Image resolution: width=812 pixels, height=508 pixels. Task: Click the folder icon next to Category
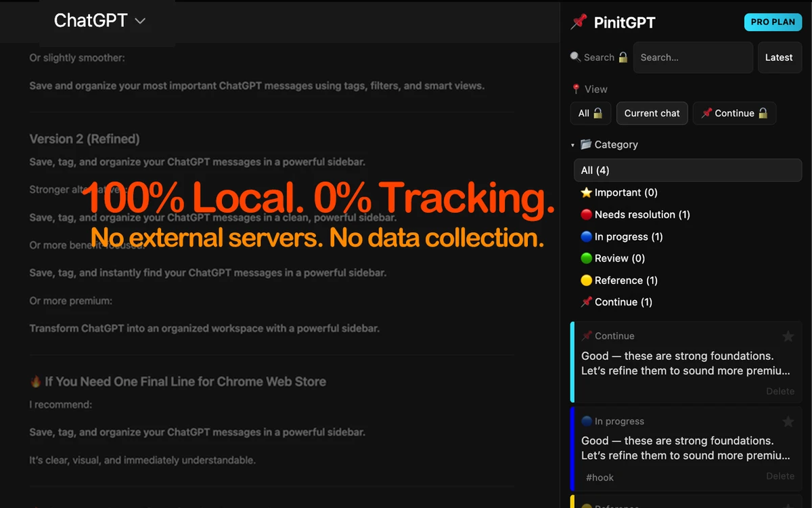586,144
